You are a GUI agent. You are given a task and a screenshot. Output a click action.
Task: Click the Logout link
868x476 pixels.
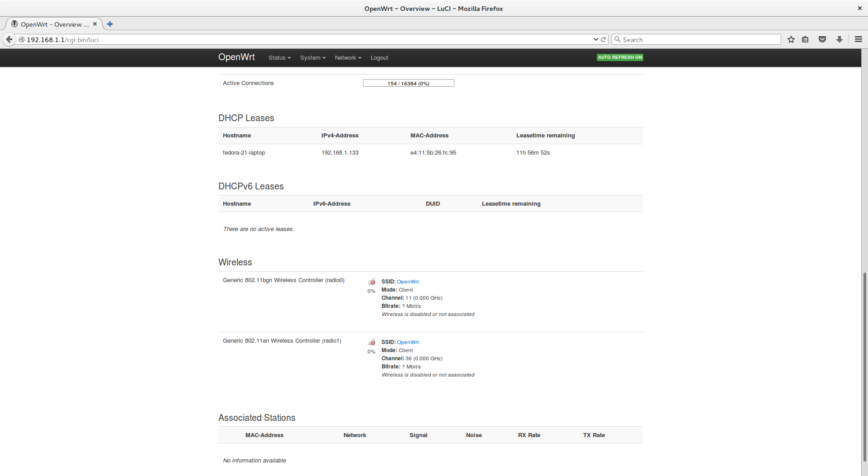[x=379, y=58]
